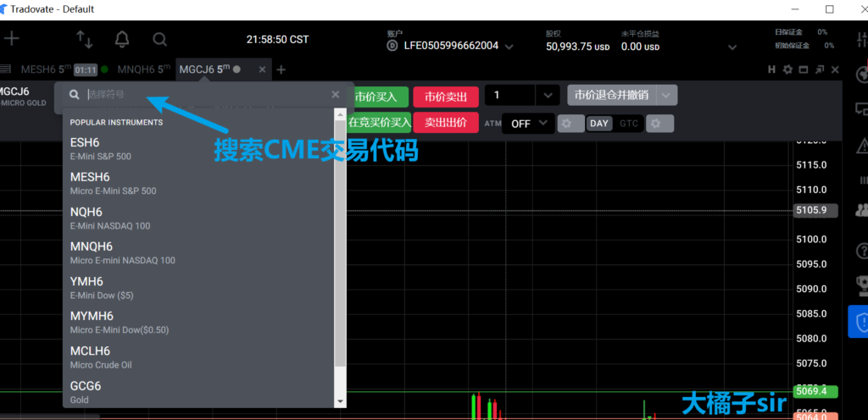Pop out the chart panel
This screenshot has height=420, width=868.
[x=821, y=69]
